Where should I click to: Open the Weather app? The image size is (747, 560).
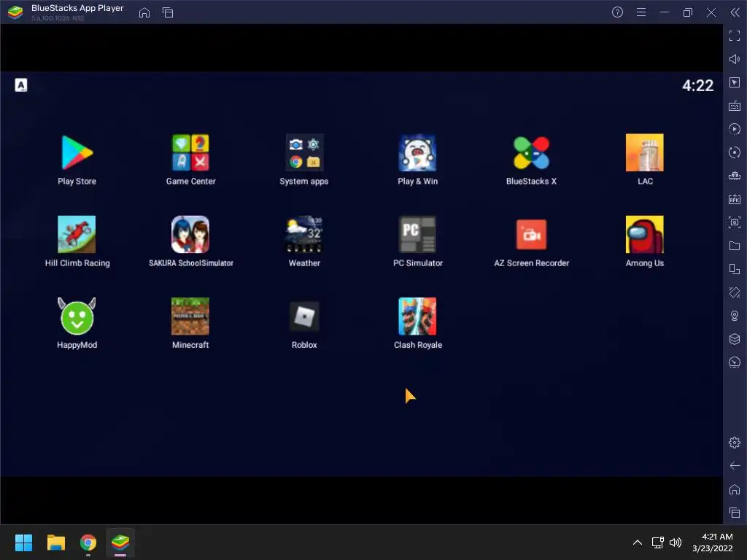[x=304, y=235]
